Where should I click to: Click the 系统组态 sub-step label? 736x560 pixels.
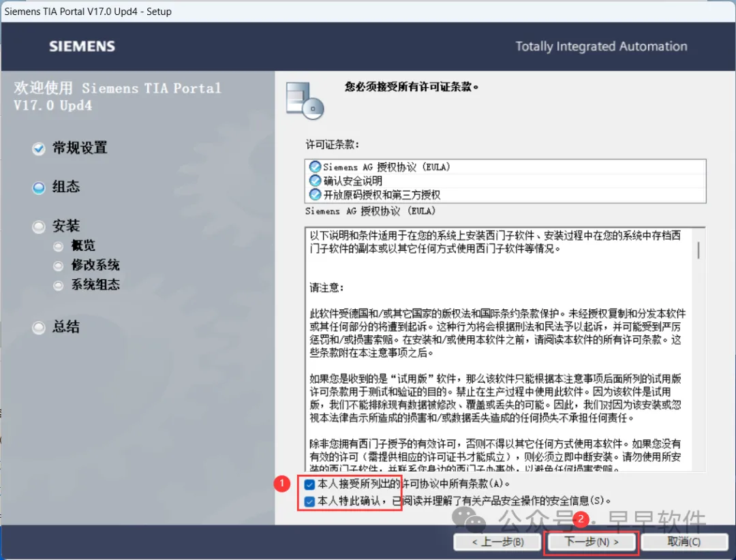[95, 285]
